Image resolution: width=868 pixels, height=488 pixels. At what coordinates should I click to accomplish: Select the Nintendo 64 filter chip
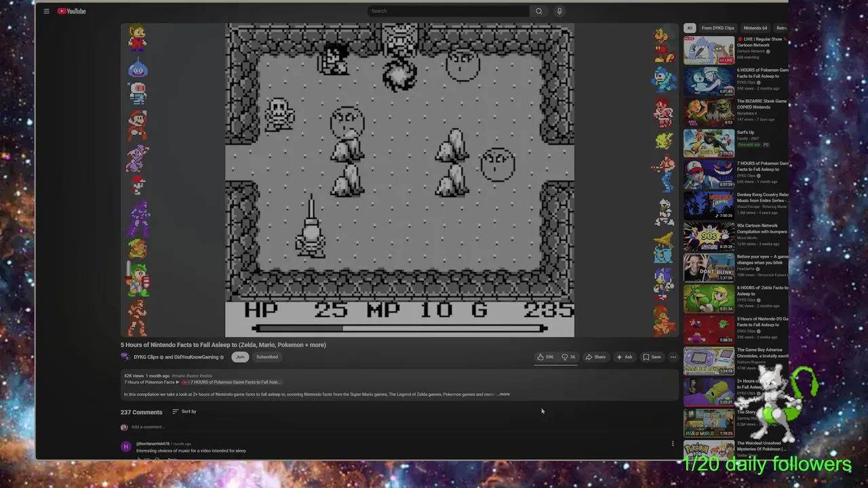pos(755,28)
